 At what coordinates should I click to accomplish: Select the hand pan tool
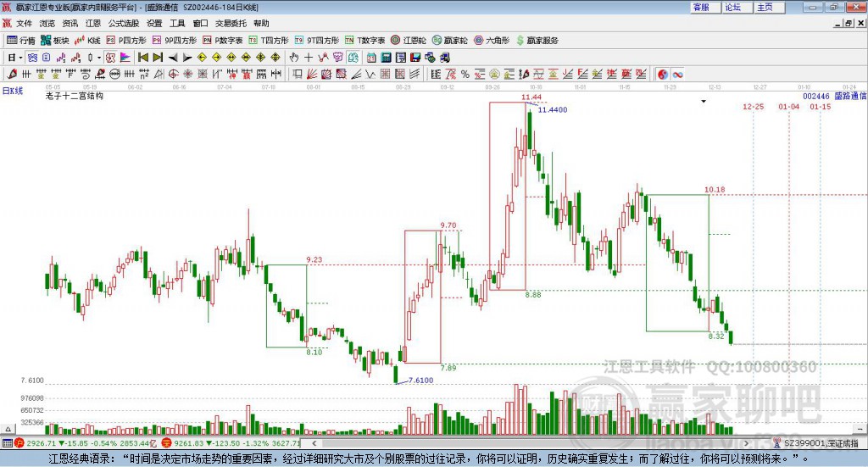(294, 58)
